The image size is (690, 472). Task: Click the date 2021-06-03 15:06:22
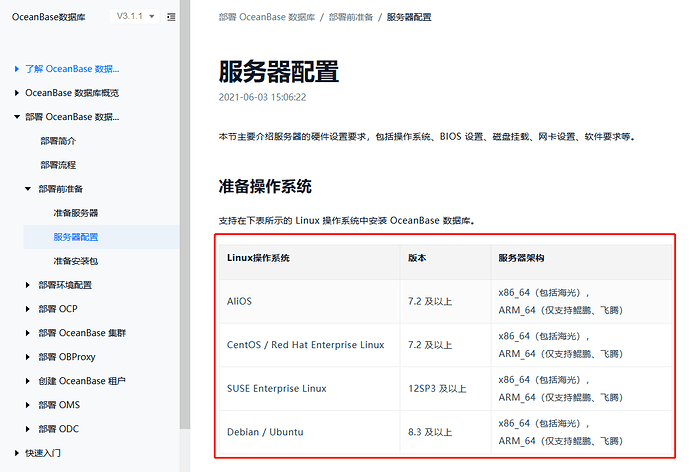point(262,97)
